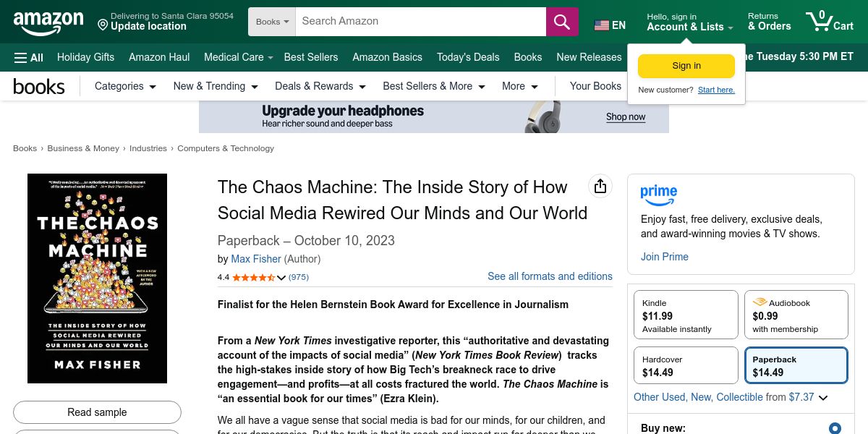The height and width of the screenshot is (434, 868).
Task: Open Returns & Orders
Action: [770, 22]
